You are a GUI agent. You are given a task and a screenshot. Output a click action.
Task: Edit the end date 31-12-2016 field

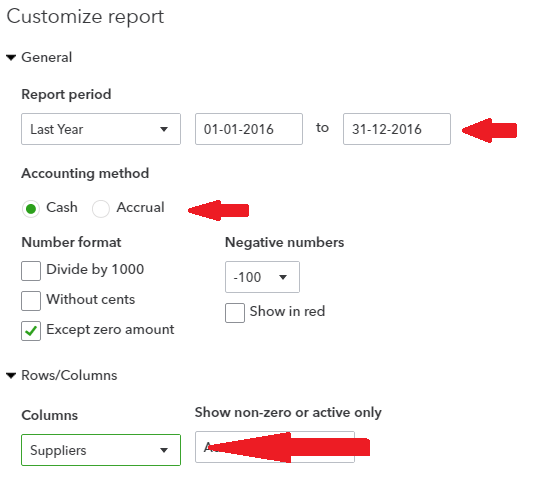point(397,129)
